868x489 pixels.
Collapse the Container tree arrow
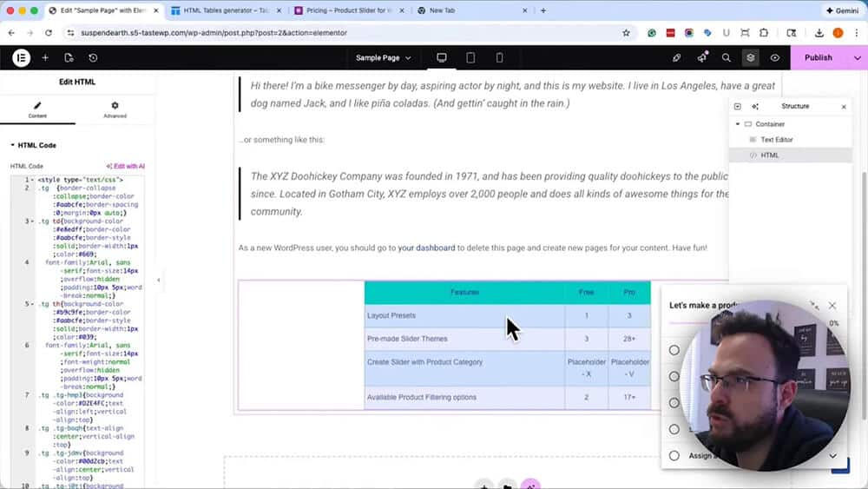point(737,124)
